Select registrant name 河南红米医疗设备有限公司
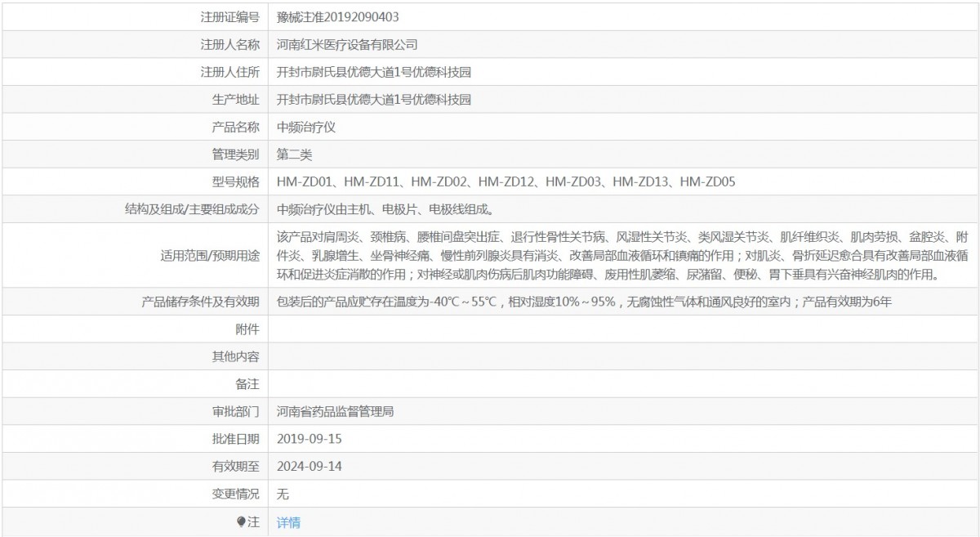The image size is (980, 537). click(347, 44)
